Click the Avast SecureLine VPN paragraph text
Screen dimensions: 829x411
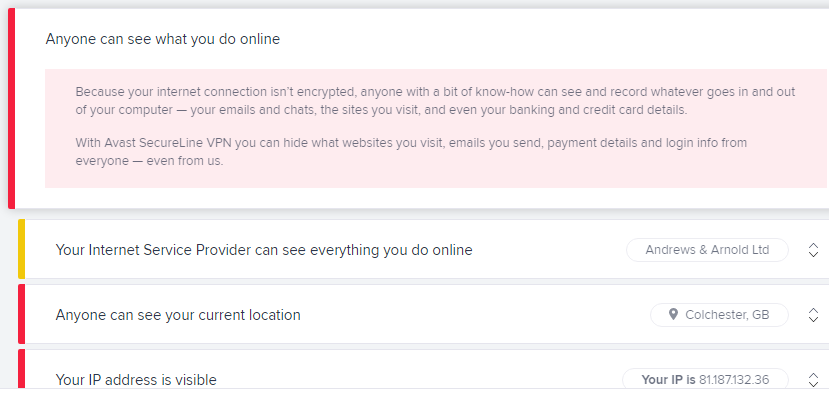point(411,152)
